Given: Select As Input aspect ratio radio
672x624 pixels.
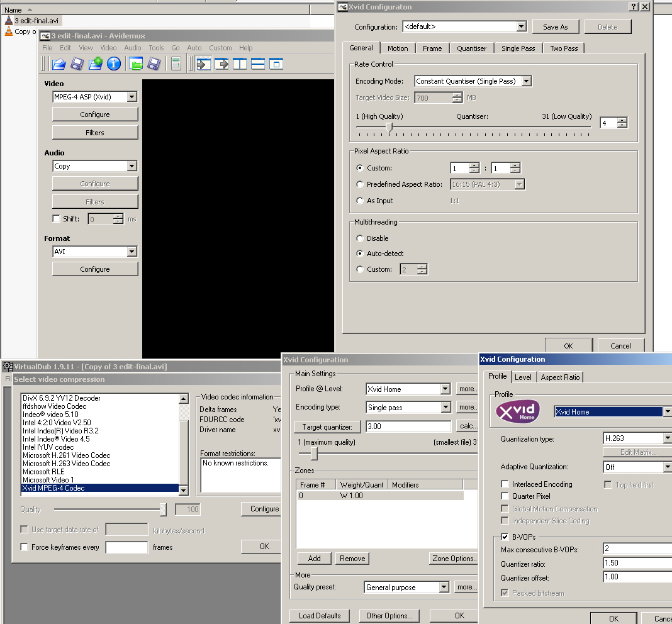Looking at the screenshot, I should tap(360, 201).
